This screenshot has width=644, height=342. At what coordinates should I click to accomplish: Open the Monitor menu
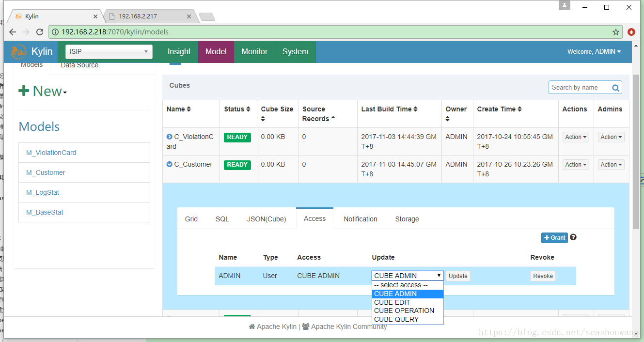[254, 52]
